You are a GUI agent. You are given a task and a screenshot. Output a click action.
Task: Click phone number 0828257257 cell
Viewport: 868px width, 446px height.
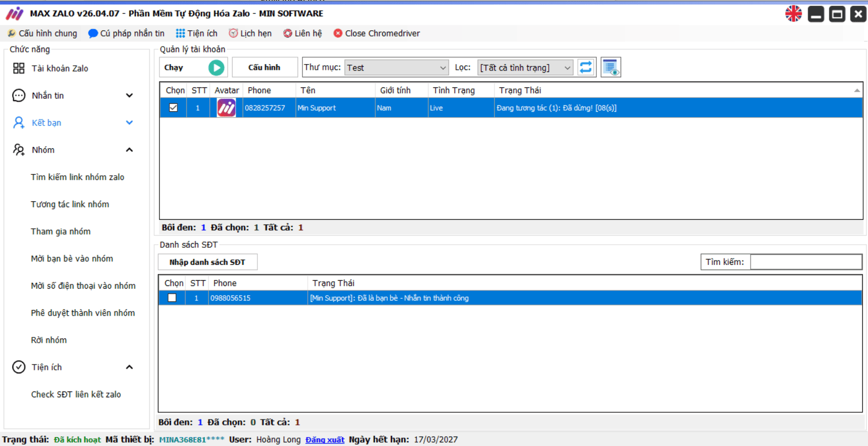click(269, 108)
